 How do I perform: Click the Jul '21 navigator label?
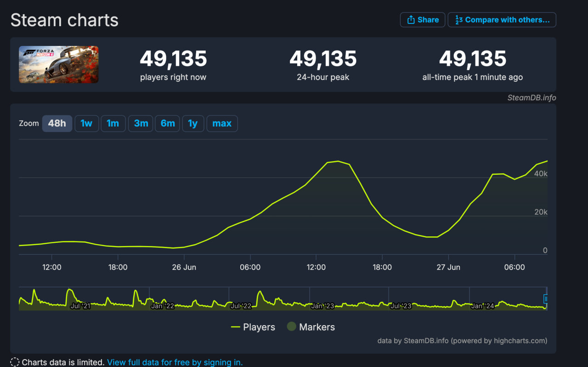(80, 306)
